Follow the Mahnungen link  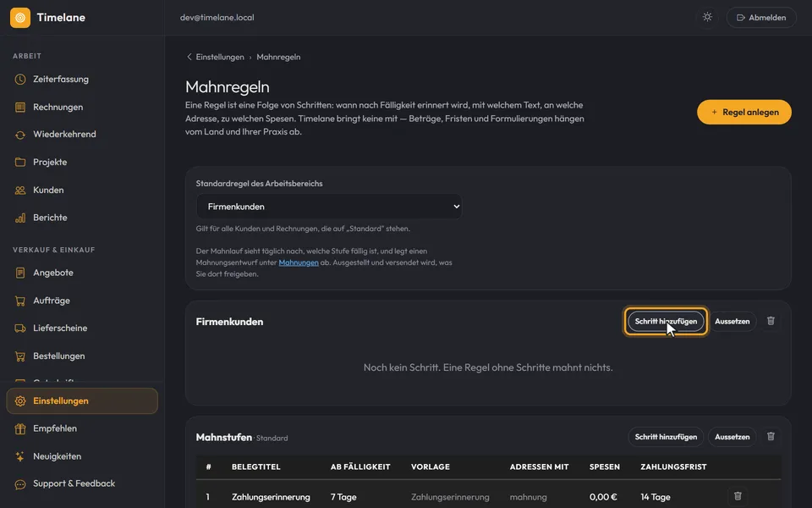(299, 262)
